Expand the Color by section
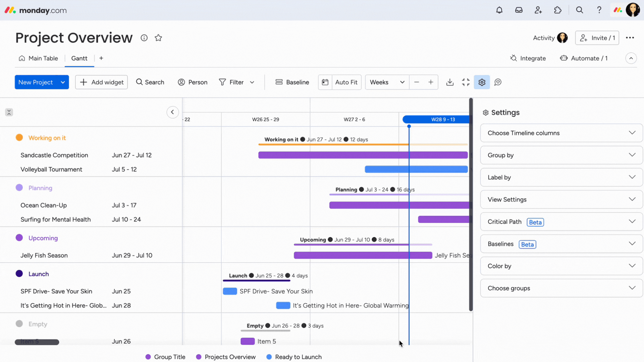The image size is (644, 362). pos(561,266)
